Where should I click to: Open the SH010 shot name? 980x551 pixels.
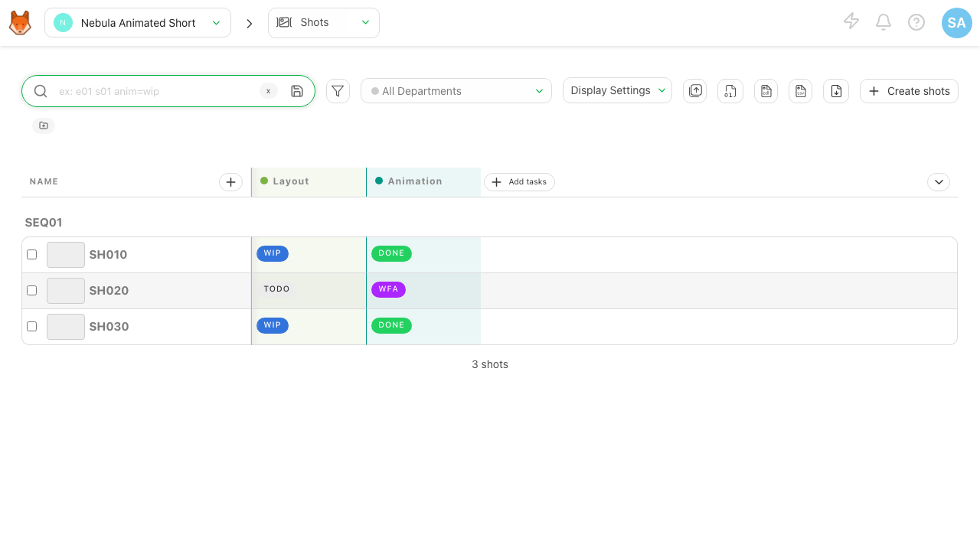pos(108,255)
